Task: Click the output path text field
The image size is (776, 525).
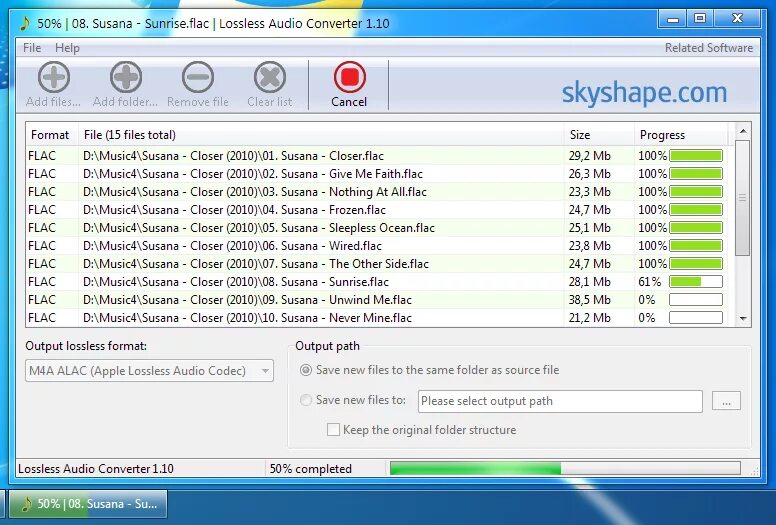Action: point(560,401)
